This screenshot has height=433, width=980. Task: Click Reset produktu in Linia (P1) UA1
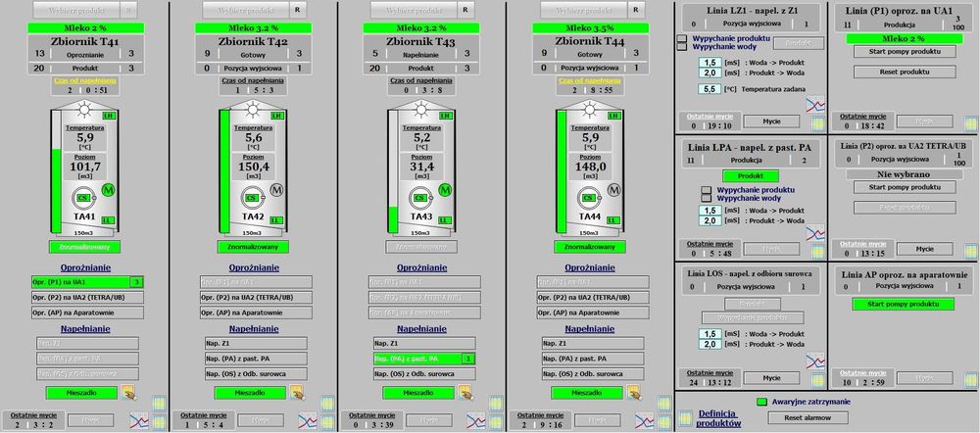(905, 72)
